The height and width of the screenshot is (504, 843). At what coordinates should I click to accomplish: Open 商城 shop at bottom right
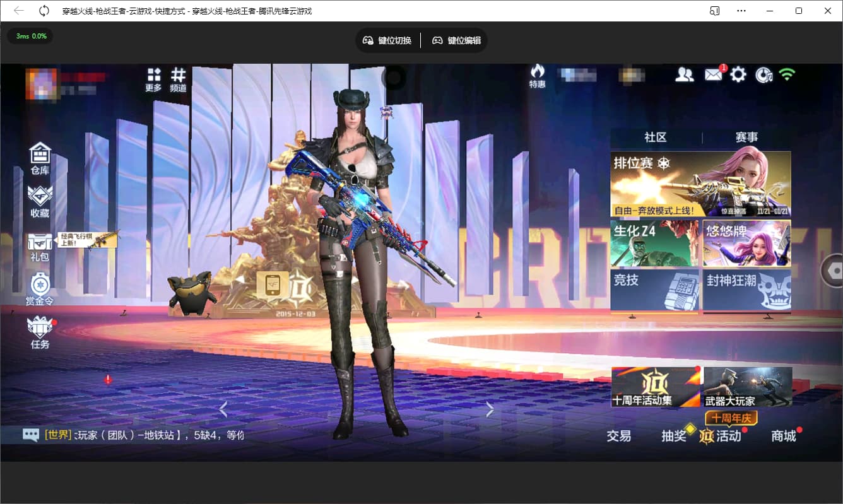784,436
